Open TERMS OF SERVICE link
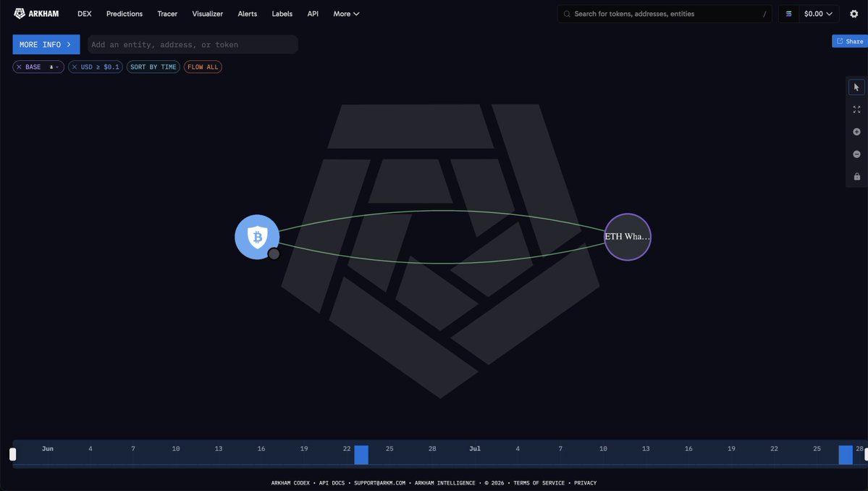The width and height of the screenshot is (868, 491). [539, 483]
